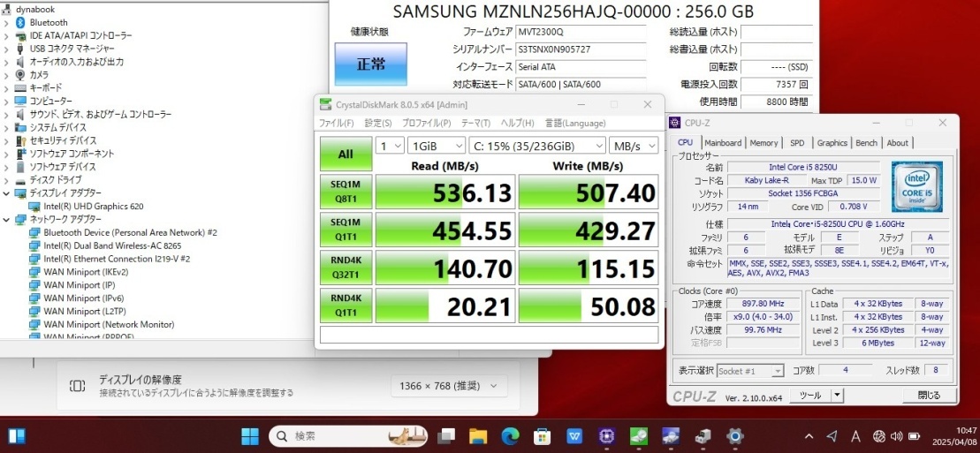Open the 言語(Language) menu
The image size is (980, 453).
pyautogui.click(x=575, y=123)
